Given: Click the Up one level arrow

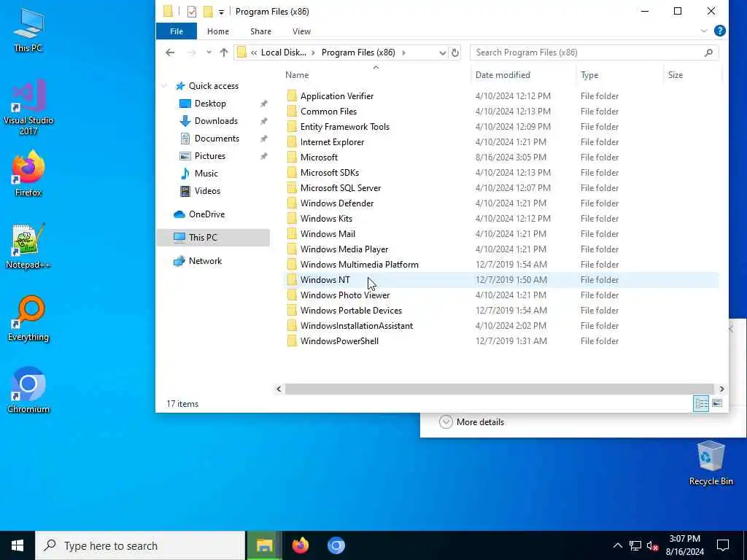Looking at the screenshot, I should coord(224,52).
